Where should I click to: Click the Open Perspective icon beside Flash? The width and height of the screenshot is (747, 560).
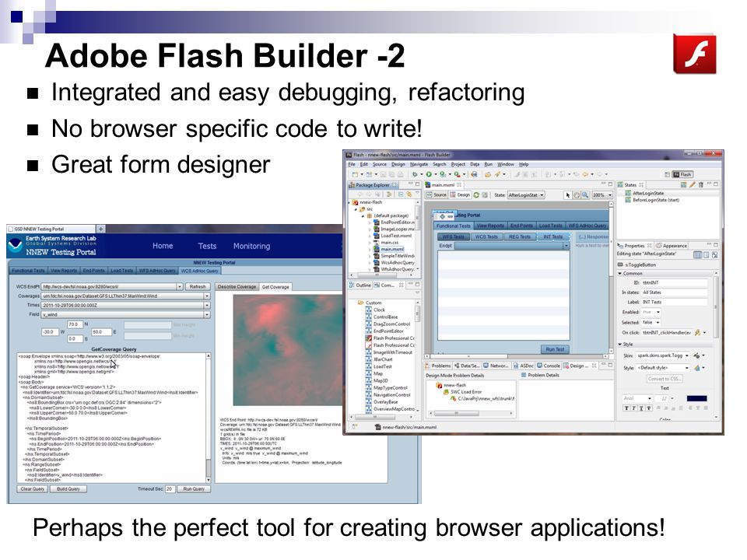click(x=667, y=174)
